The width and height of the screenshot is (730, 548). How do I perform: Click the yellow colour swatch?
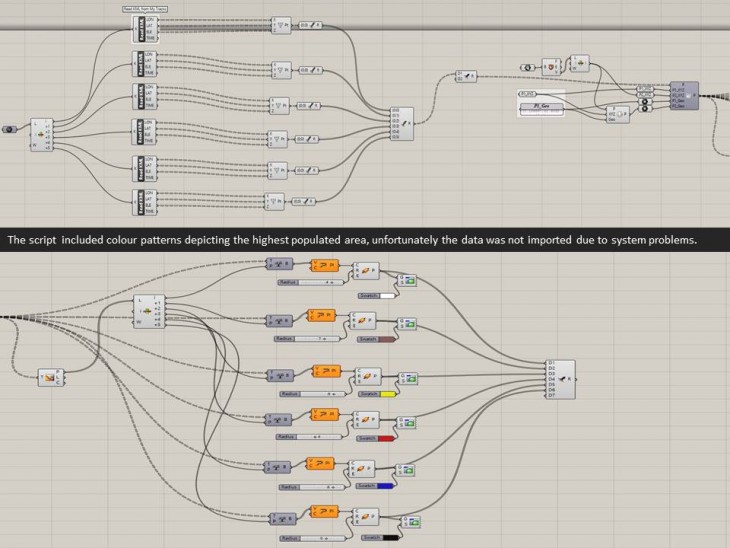point(388,394)
